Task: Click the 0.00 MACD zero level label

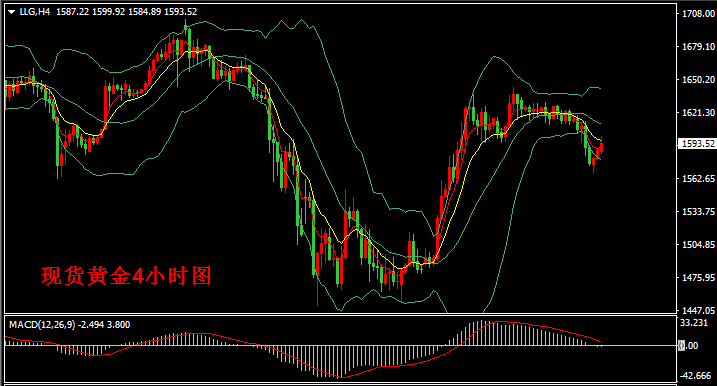Action: [689, 346]
